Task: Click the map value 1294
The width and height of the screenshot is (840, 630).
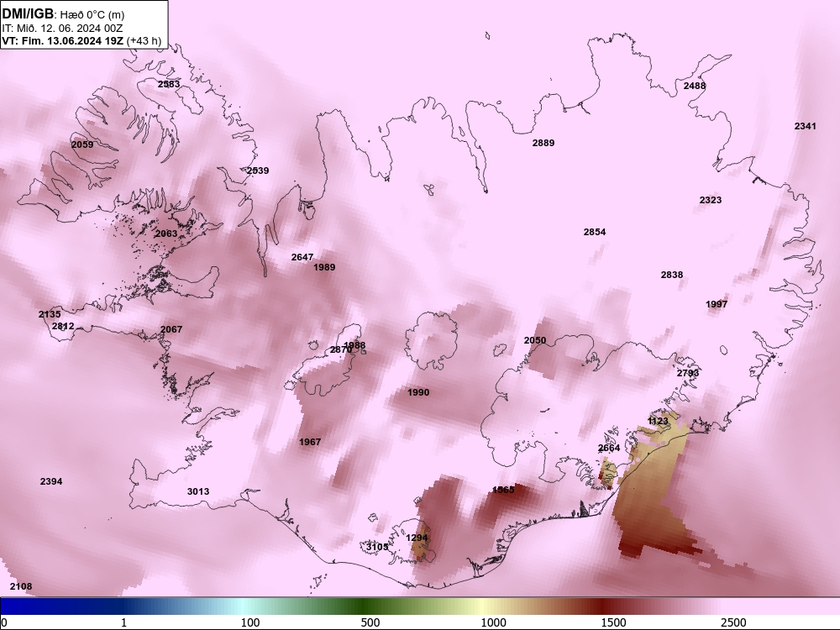Action: [417, 538]
